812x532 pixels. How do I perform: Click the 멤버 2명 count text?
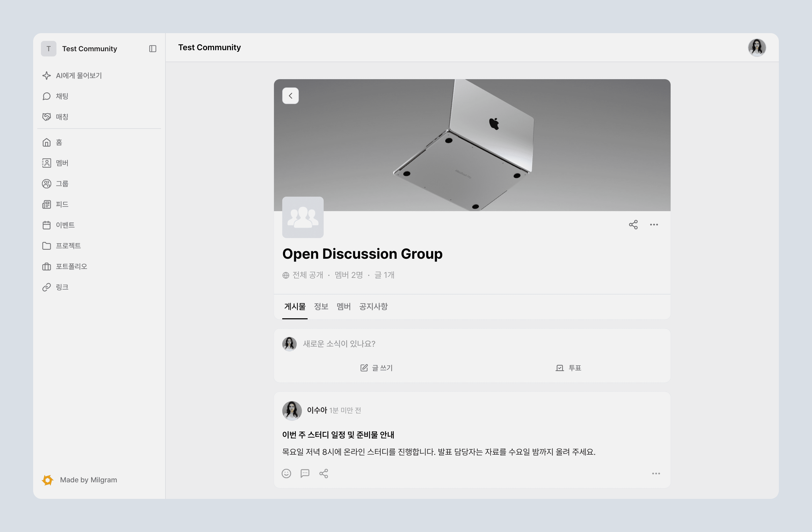[x=349, y=275]
